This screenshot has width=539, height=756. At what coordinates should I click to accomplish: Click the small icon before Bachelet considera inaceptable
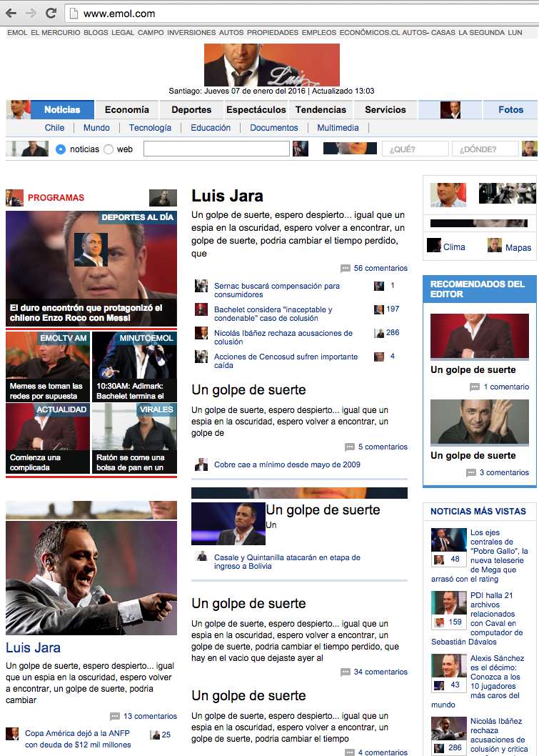click(x=201, y=309)
